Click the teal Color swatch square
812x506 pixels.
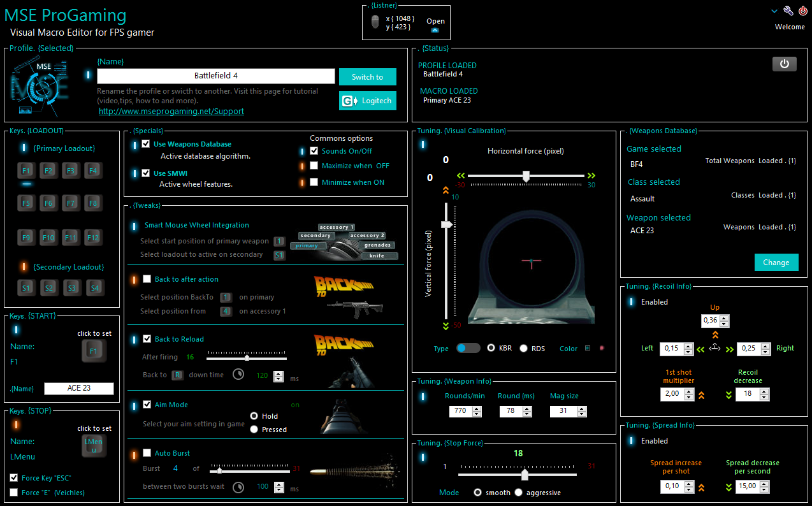pyautogui.click(x=588, y=348)
